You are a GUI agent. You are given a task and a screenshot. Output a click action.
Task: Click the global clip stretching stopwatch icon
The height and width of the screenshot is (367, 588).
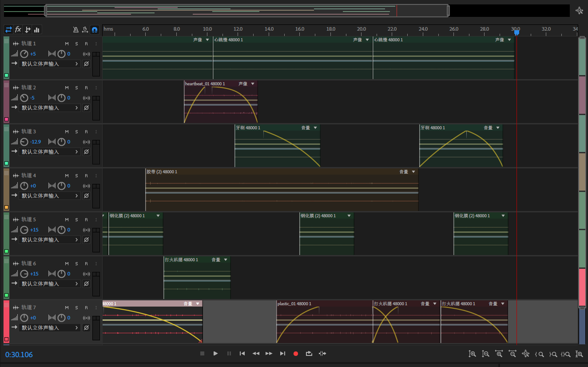[x=85, y=30]
